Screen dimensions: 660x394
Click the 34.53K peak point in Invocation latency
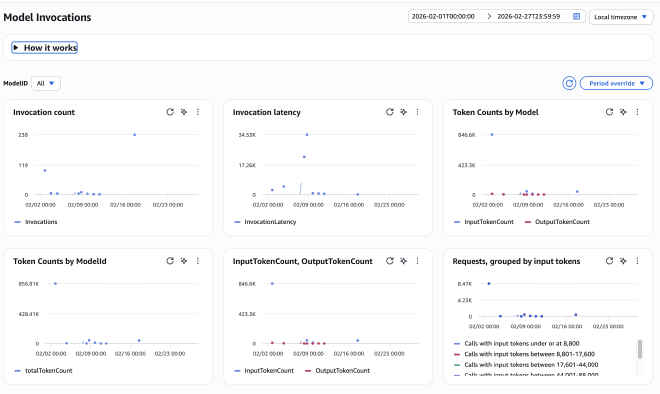(307, 135)
